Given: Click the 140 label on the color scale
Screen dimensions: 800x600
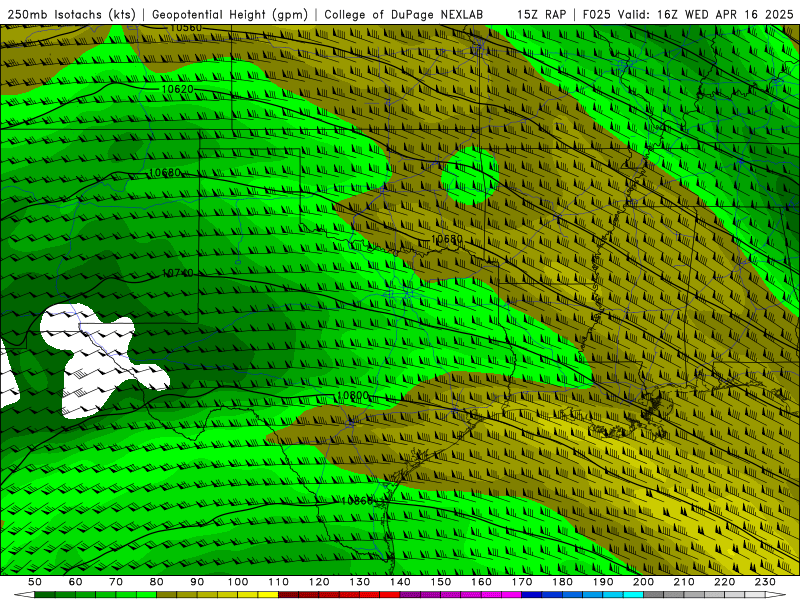Looking at the screenshot, I should (x=400, y=582).
